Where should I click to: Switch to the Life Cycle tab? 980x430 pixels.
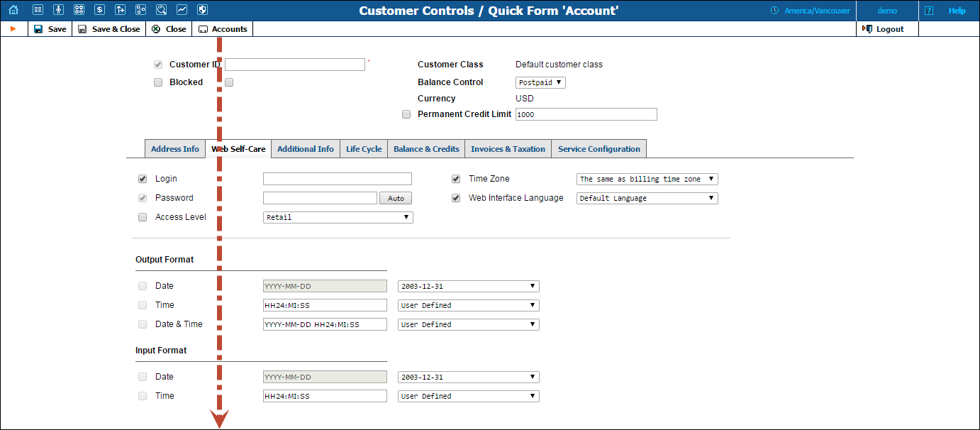coord(364,149)
